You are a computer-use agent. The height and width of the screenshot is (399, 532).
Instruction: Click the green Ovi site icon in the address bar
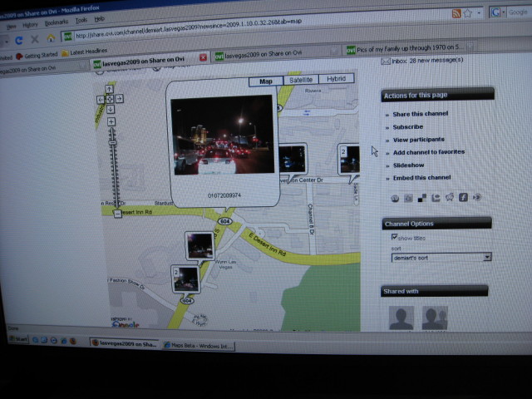[x=68, y=37]
